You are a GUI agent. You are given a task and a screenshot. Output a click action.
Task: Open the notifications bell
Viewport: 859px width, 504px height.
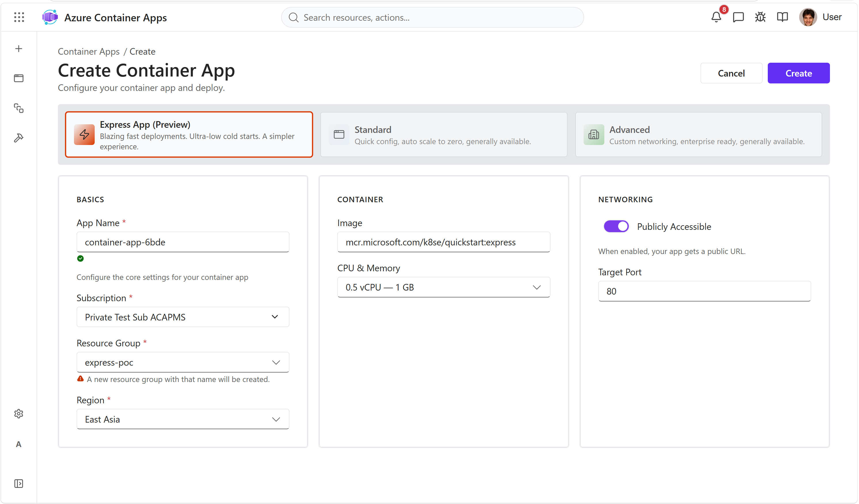[x=717, y=17]
